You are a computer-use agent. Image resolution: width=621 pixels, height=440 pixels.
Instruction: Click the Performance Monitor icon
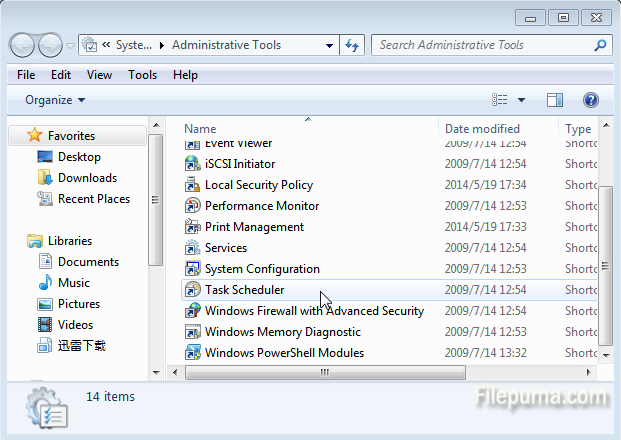click(x=194, y=206)
